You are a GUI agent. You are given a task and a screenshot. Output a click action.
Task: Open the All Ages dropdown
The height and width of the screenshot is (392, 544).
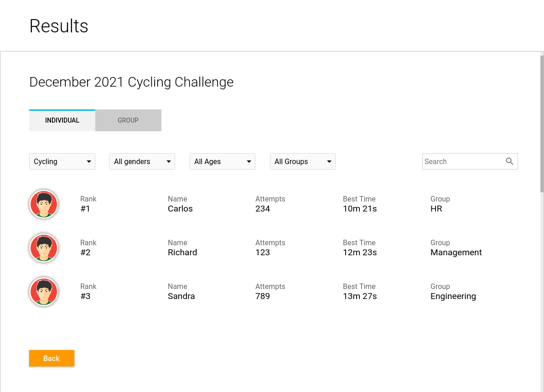click(x=223, y=161)
